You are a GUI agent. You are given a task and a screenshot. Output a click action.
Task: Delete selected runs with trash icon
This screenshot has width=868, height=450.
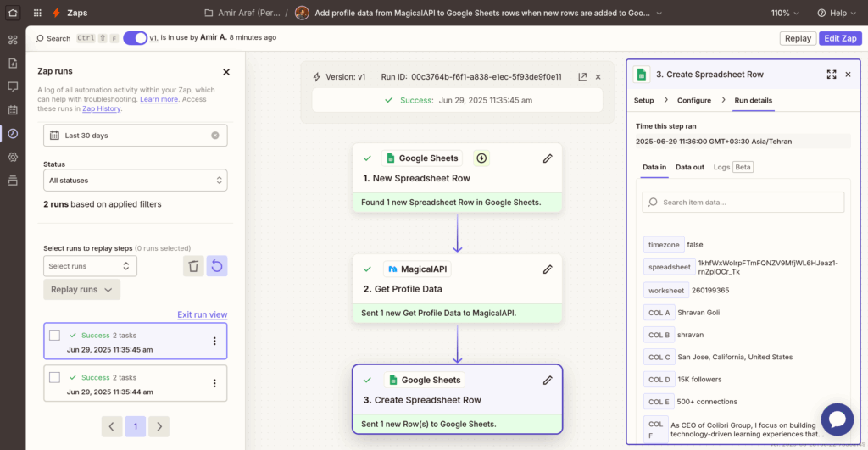pyautogui.click(x=193, y=266)
